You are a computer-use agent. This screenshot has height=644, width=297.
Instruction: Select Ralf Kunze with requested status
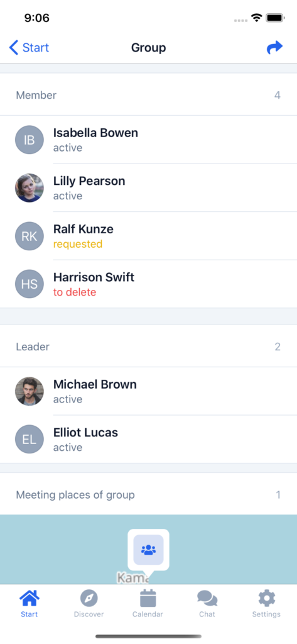(148, 236)
